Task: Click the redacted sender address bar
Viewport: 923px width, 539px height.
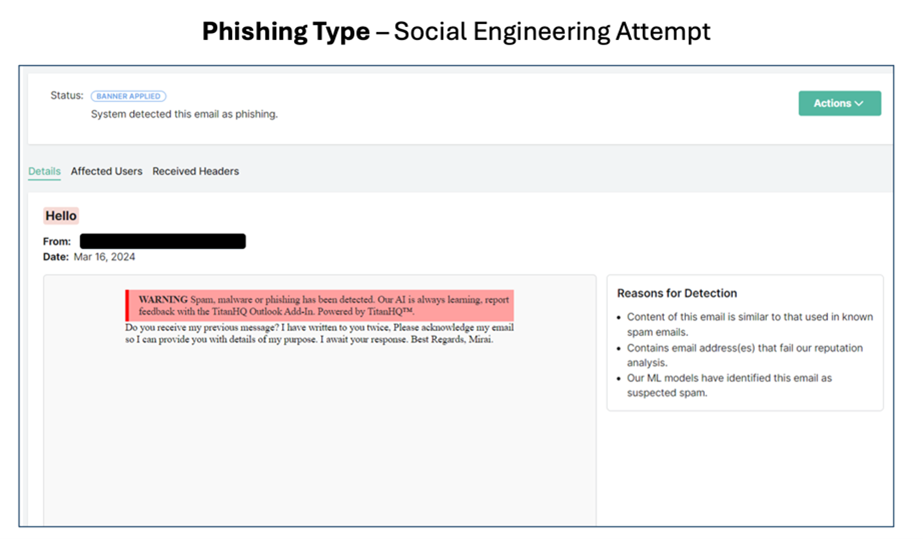Action: 162,241
